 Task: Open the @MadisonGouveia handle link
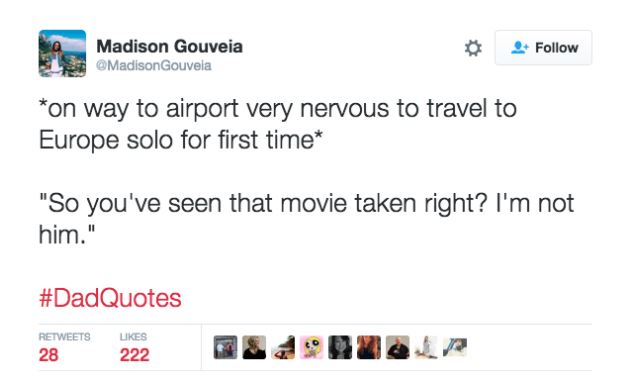[x=154, y=66]
